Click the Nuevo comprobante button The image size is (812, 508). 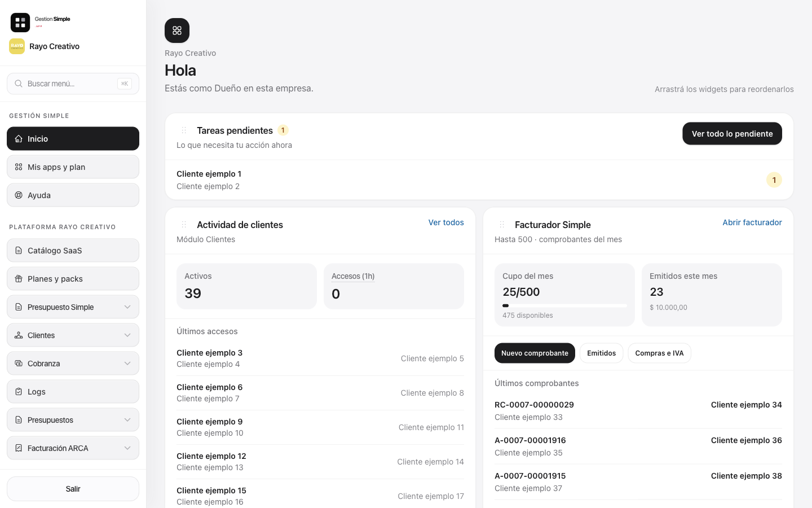(x=535, y=353)
